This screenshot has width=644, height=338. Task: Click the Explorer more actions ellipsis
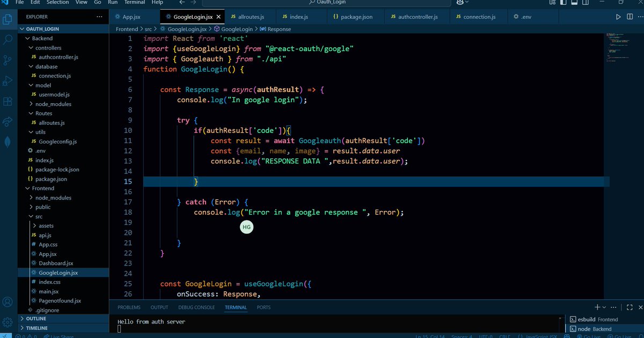pos(100,17)
